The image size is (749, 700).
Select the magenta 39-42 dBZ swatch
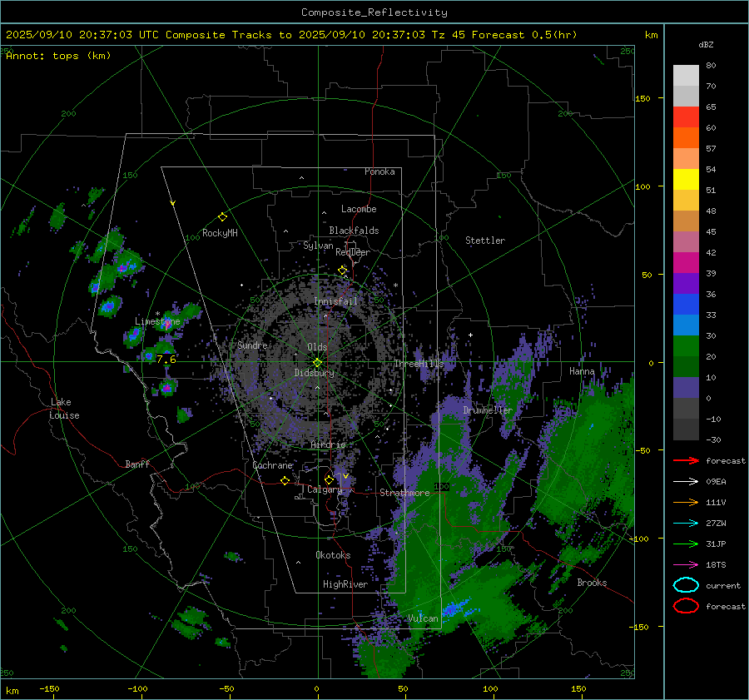click(686, 263)
